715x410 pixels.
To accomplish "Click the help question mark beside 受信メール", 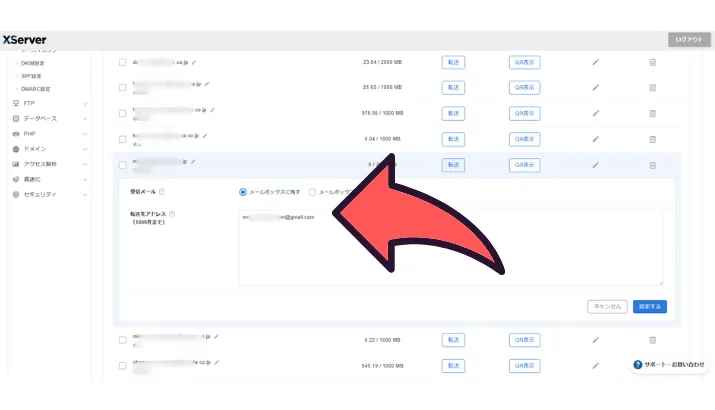I will point(162,192).
